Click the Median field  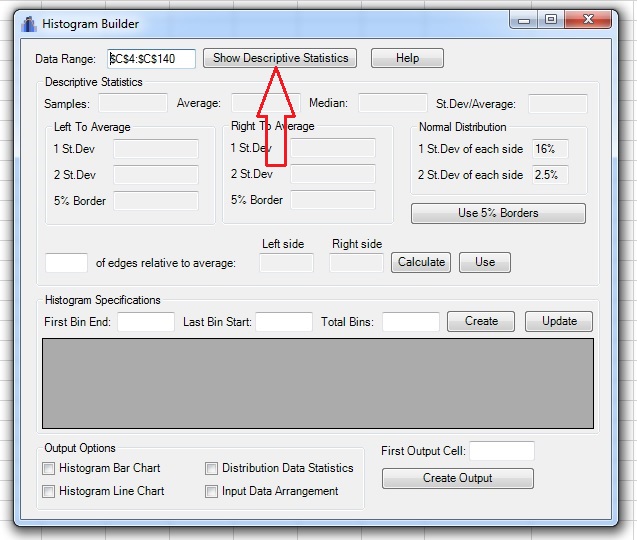[x=392, y=103]
